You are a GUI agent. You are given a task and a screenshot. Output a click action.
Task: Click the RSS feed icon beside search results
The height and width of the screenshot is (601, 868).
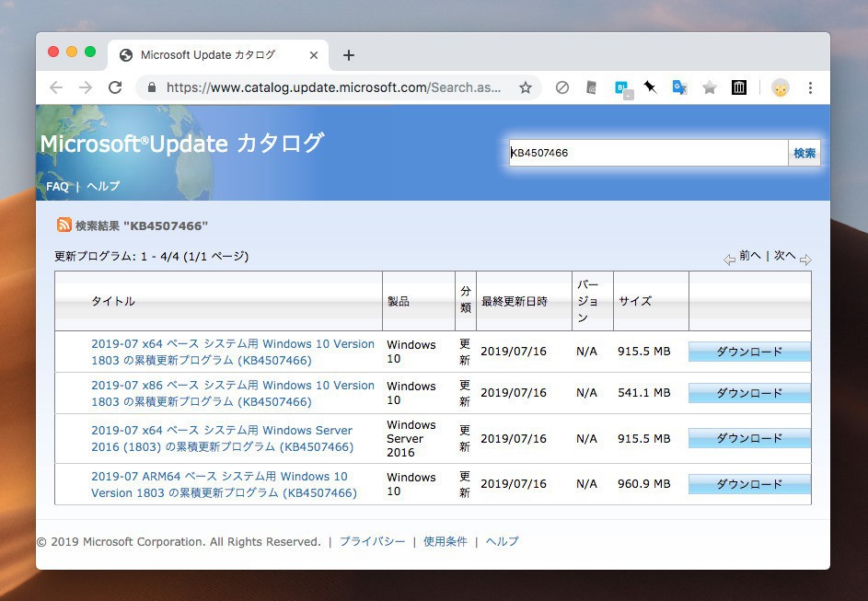pos(64,225)
